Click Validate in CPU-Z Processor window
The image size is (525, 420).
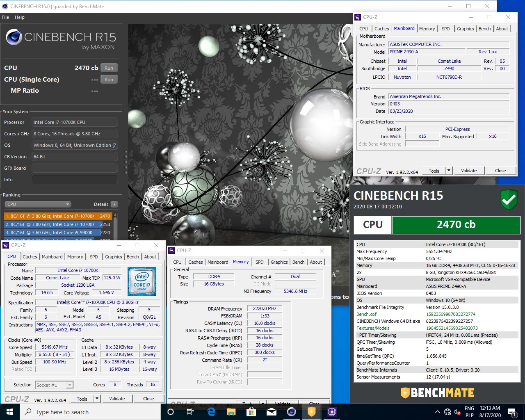pyautogui.click(x=117, y=399)
